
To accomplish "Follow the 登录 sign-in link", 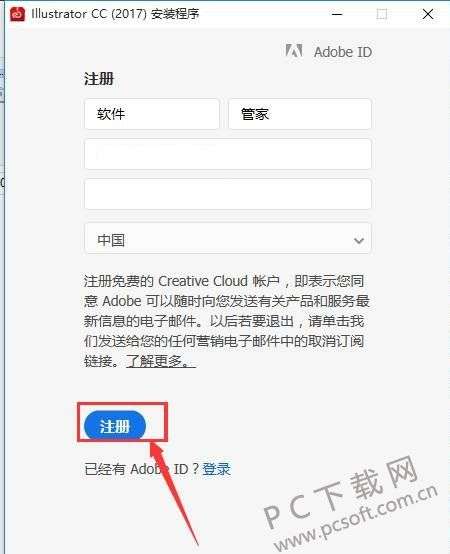I will 216,469.
